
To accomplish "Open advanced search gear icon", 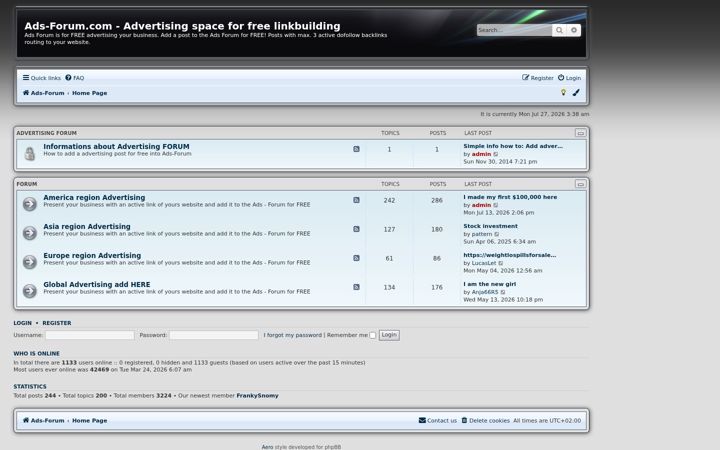I will click(574, 30).
